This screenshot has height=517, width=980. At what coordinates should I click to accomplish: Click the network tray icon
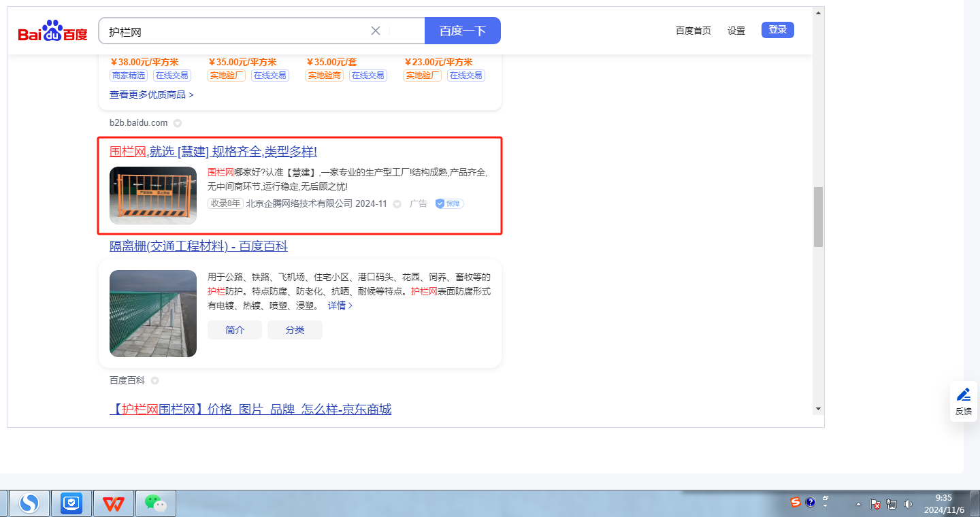click(x=892, y=504)
